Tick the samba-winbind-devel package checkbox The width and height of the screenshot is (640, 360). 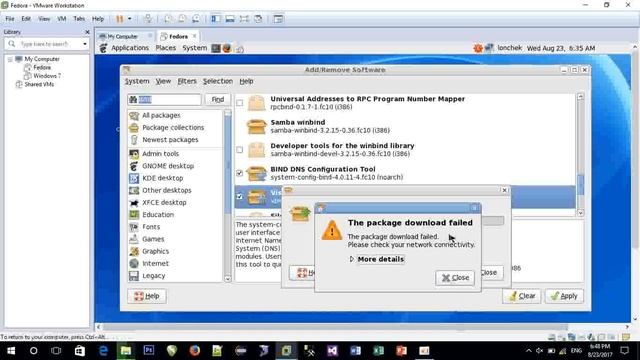tap(240, 150)
